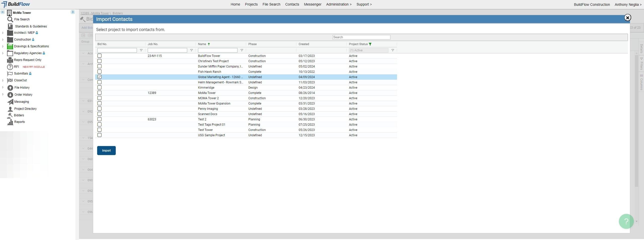
Task: Check the USG Sample Project checkbox
Action: (x=99, y=135)
